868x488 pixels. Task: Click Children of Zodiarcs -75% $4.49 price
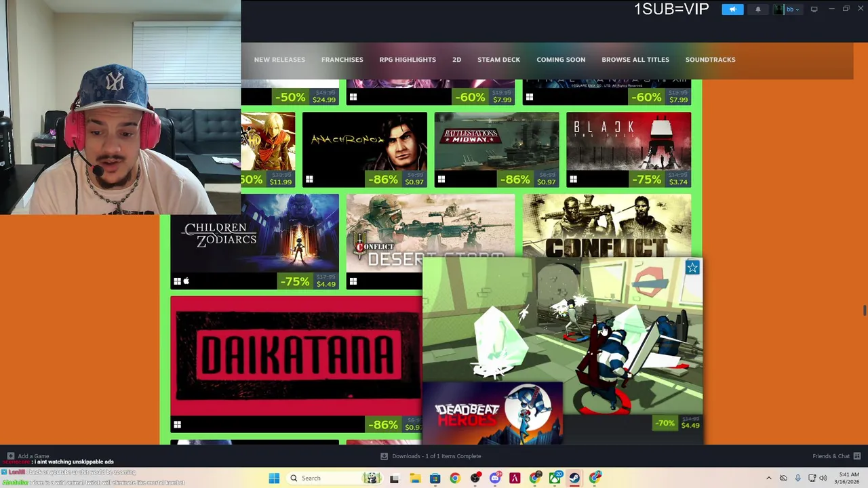click(x=308, y=281)
